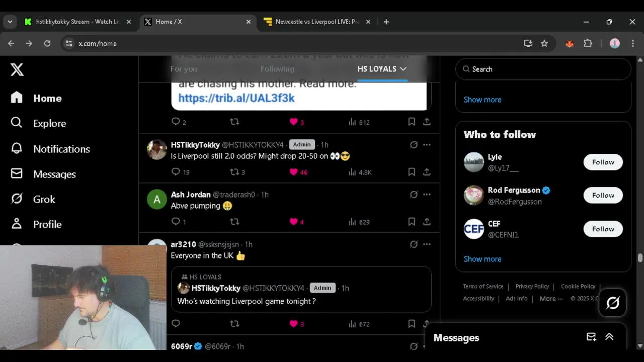Image resolution: width=644 pixels, height=362 pixels.
Task: Open Explore in the left sidebar
Action: [x=38, y=123]
